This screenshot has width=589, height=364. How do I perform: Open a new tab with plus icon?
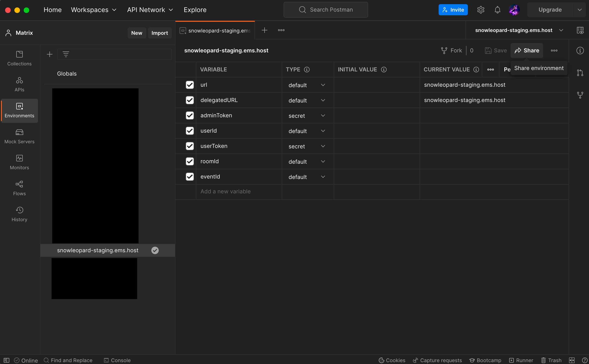(265, 30)
